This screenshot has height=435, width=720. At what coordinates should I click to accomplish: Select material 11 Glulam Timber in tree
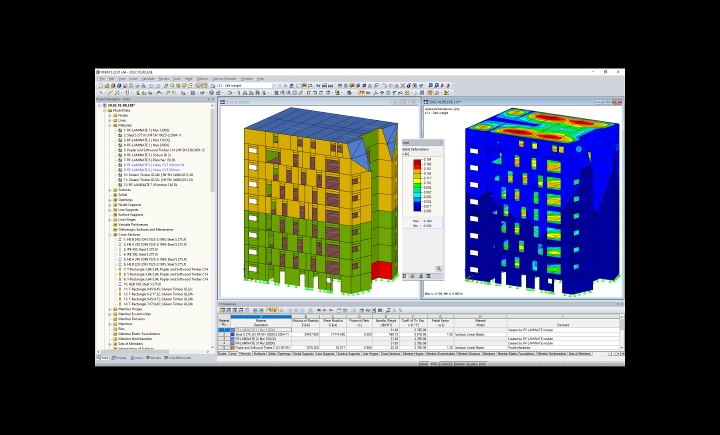click(x=156, y=180)
